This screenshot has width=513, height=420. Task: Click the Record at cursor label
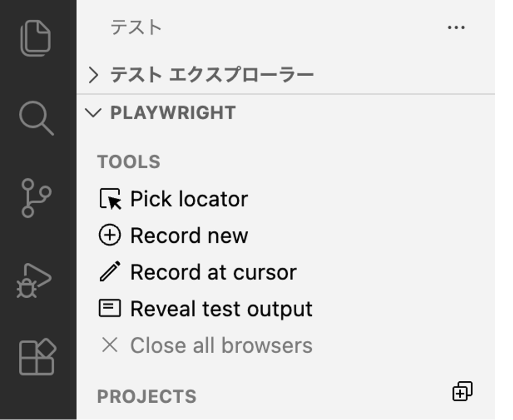213,272
